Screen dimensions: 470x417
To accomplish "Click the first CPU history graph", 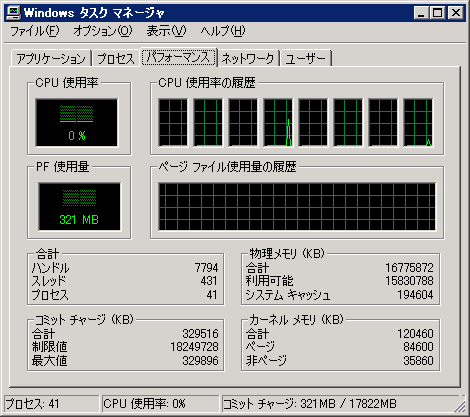I will [173, 122].
